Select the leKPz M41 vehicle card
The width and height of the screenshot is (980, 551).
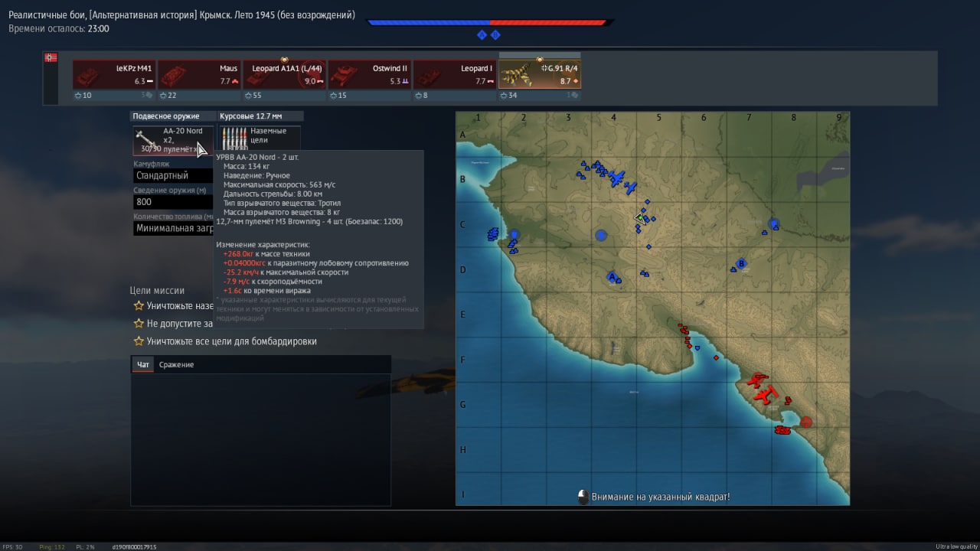point(114,75)
